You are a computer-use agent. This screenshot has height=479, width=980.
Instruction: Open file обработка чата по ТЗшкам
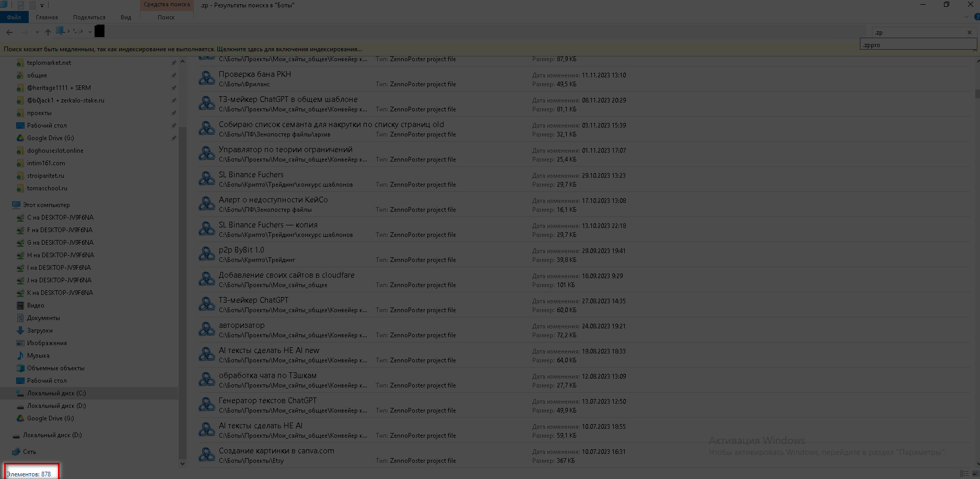pyautogui.click(x=267, y=375)
